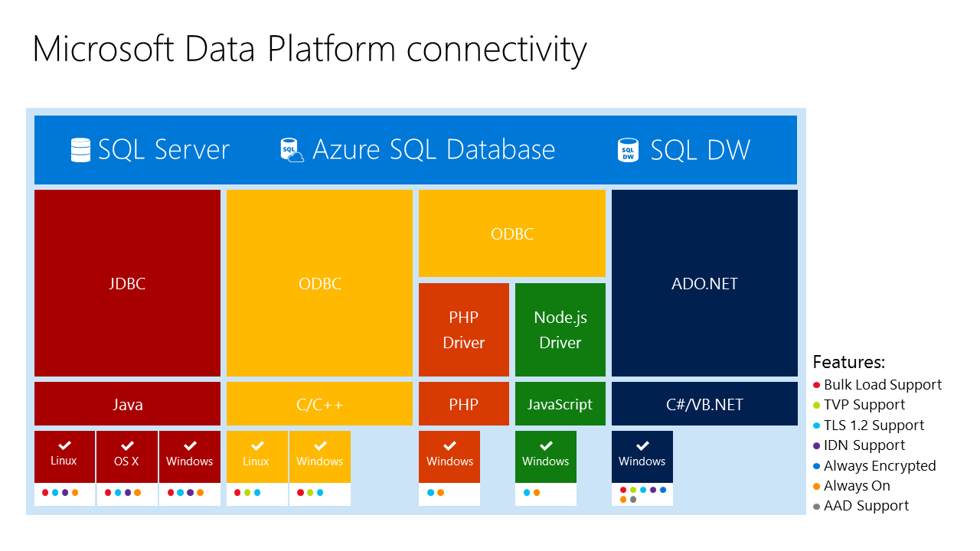Click the checkmark on the OS X tile
The image size is (980, 551).
(x=127, y=445)
